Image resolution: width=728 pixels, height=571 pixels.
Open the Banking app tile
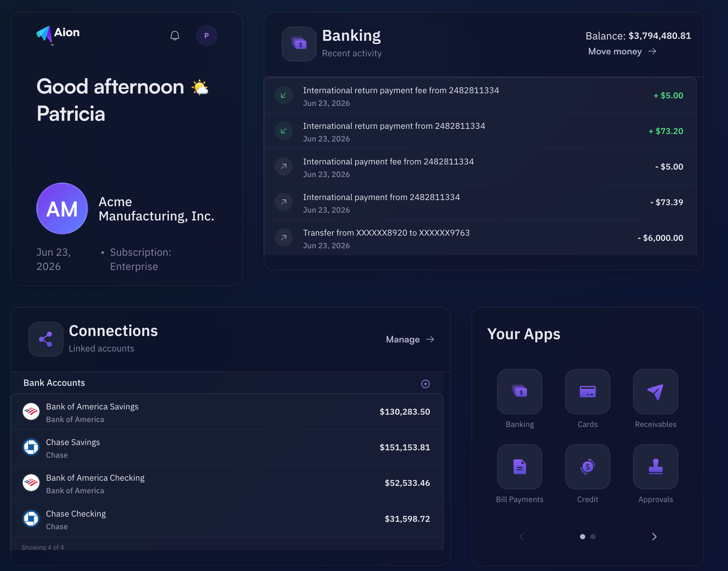(x=520, y=391)
